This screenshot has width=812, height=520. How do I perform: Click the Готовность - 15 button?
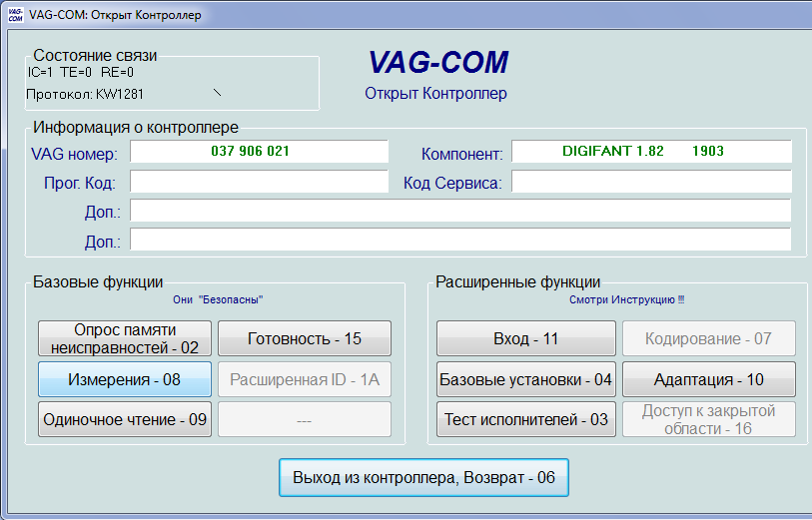(305, 338)
